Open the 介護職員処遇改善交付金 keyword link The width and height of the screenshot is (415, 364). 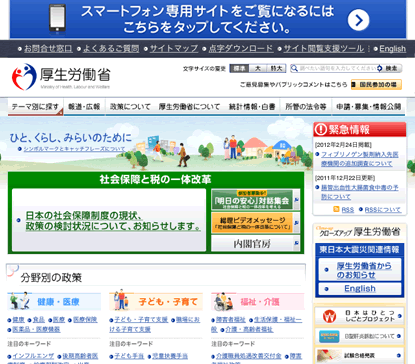(249, 356)
